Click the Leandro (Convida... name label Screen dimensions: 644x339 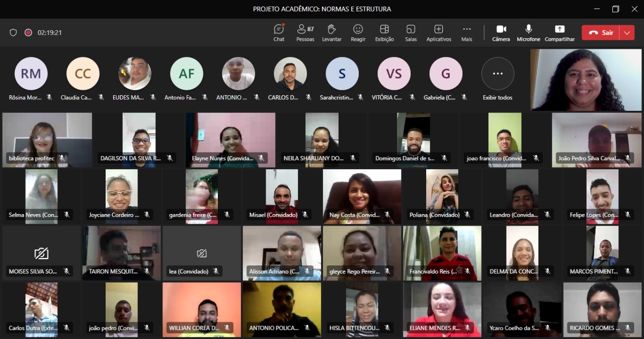[514, 215]
